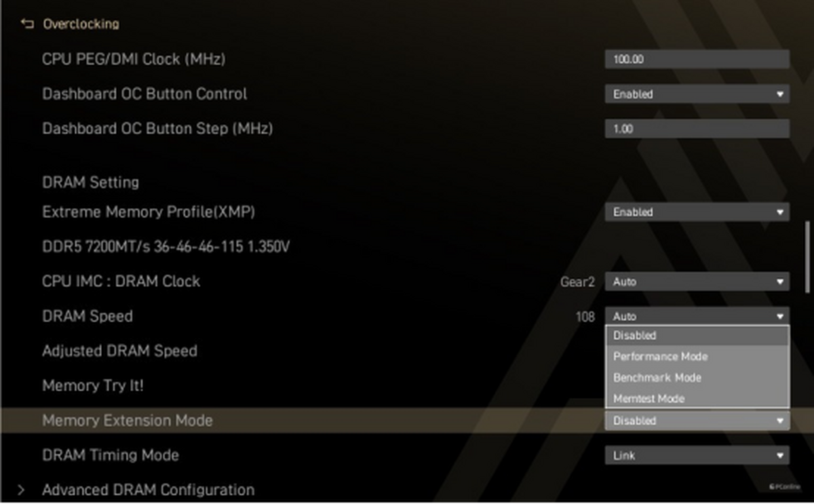Select the Memory Try It! setting row
This screenshot has width=814, height=504.
click(93, 385)
